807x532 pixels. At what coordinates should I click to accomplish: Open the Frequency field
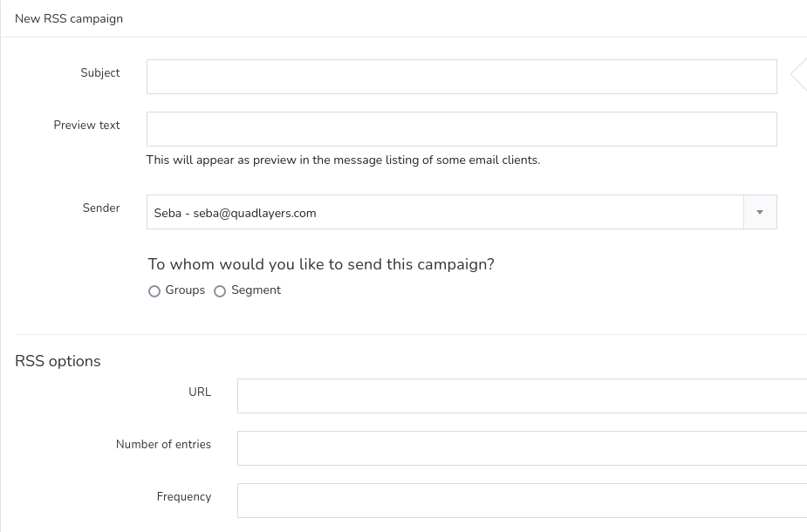coord(522,501)
